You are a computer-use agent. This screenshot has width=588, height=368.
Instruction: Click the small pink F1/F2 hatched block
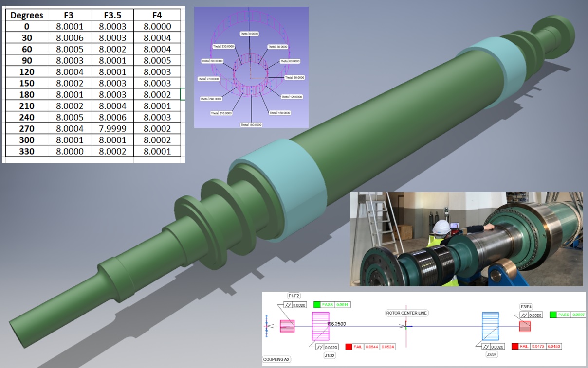287,326
